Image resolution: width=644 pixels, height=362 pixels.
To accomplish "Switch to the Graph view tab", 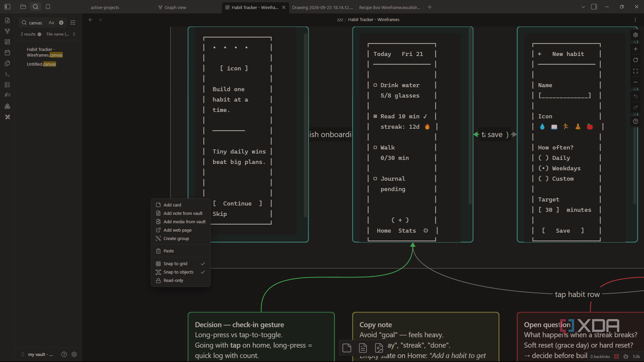I will coord(175,7).
